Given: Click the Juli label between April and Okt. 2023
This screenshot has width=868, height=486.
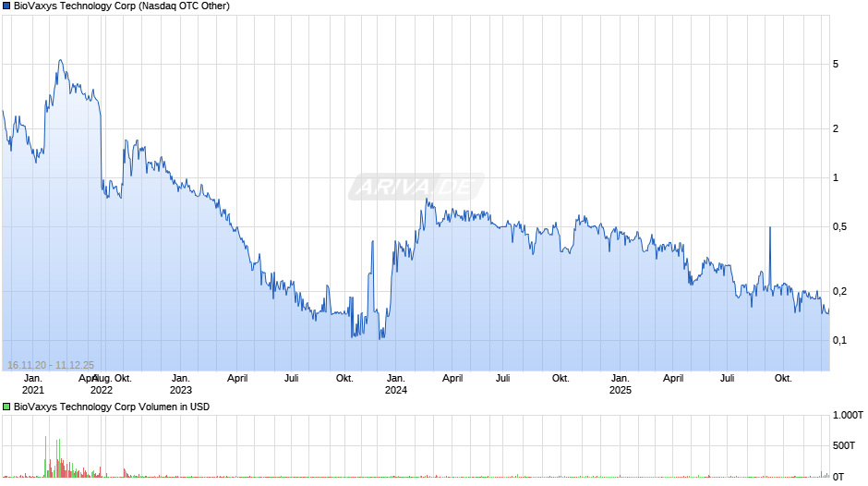Looking at the screenshot, I should 291,379.
